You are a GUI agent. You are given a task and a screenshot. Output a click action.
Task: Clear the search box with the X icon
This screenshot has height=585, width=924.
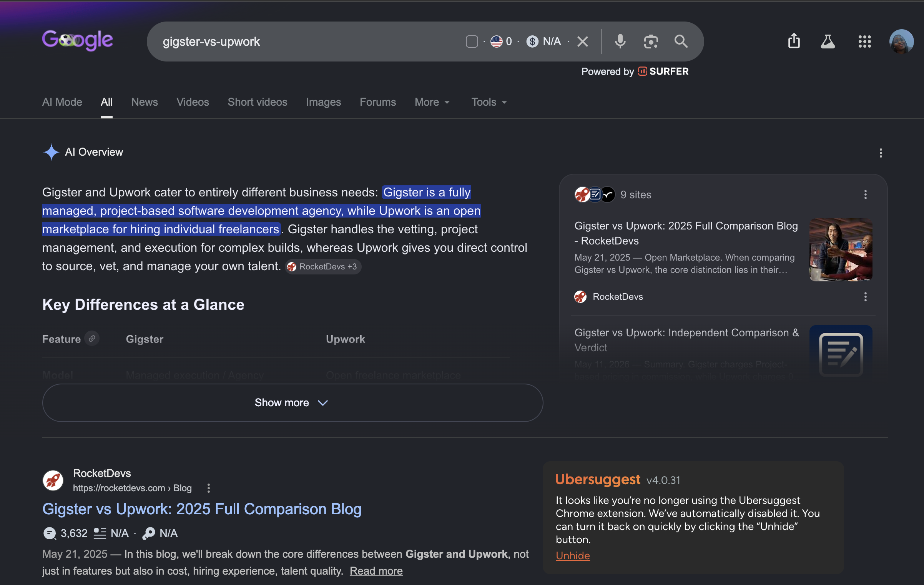(x=583, y=42)
